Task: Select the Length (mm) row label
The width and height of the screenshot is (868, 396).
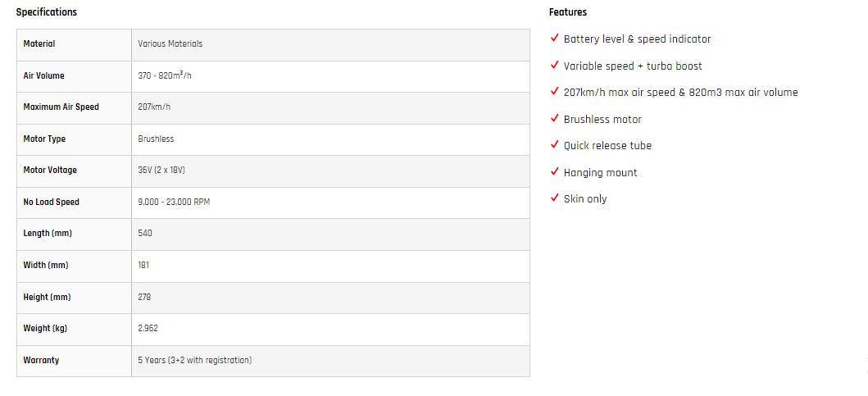Action: coord(48,233)
